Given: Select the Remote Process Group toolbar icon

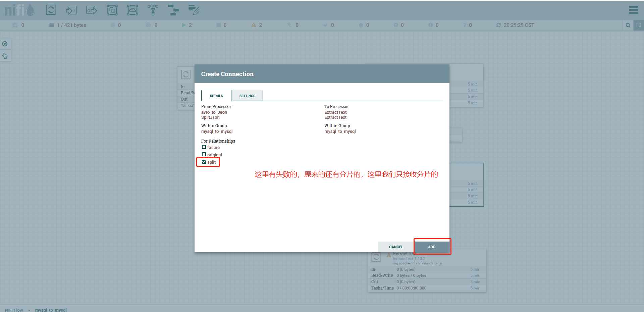Looking at the screenshot, I should [x=132, y=10].
